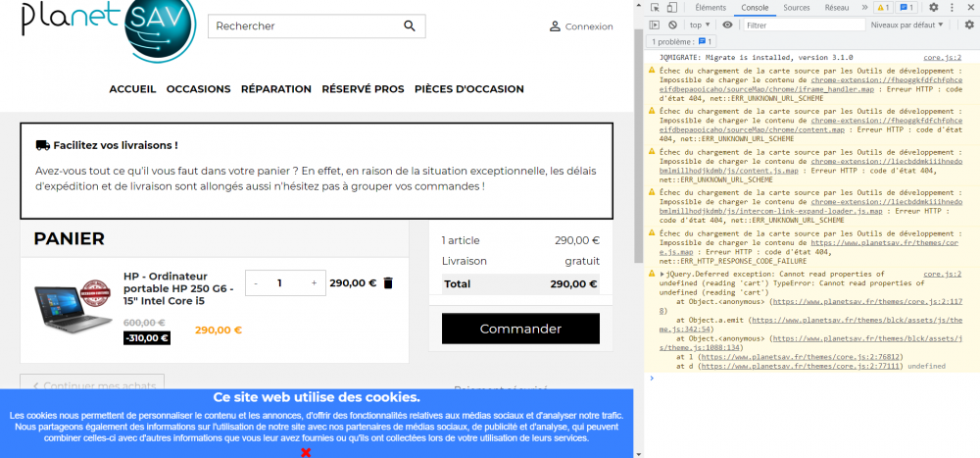Click the orange 290,00 € discounted price
This screenshot has height=458, width=980.
tap(219, 330)
